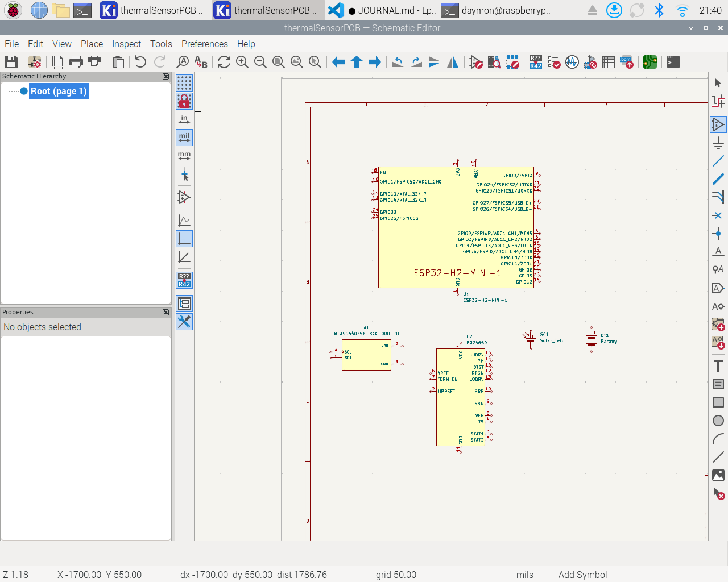
Task: Switch units to inches
Action: click(x=184, y=119)
